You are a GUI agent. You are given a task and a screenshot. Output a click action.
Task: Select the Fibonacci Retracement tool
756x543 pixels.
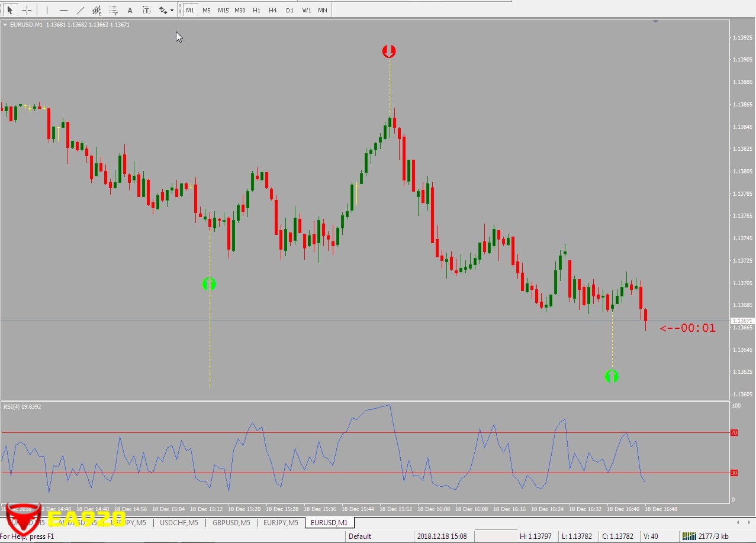(x=114, y=10)
